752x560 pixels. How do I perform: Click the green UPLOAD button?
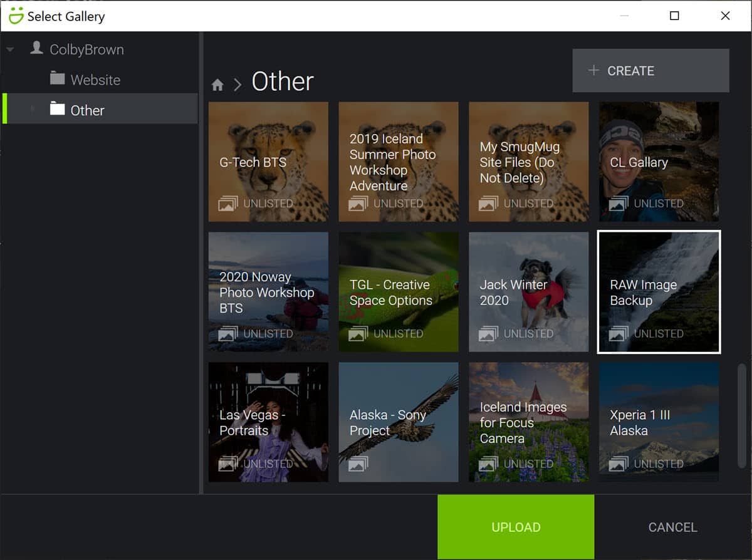[x=516, y=527]
